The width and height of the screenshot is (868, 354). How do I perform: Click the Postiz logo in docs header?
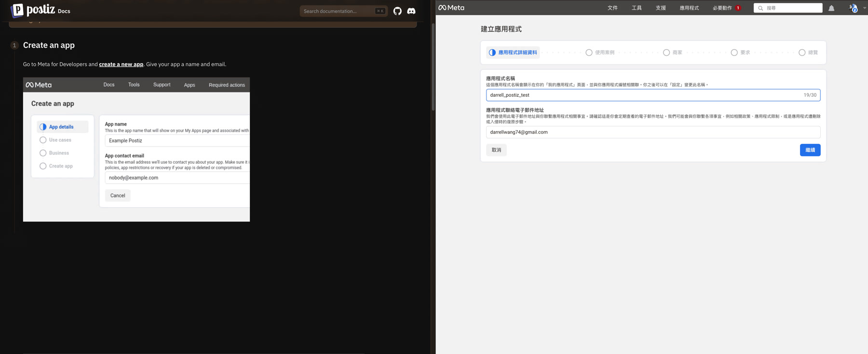(33, 10)
